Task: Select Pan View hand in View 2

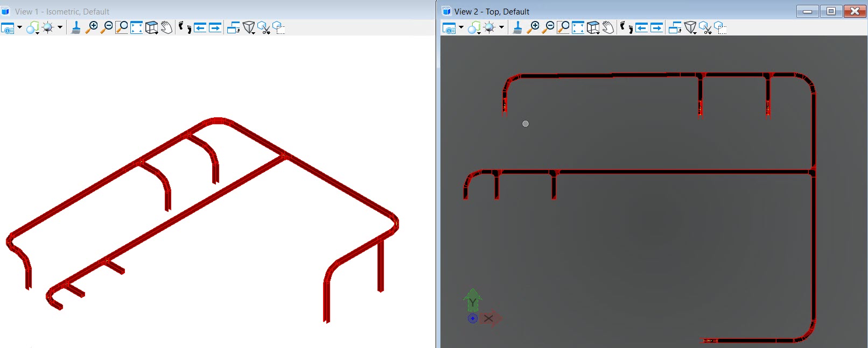Action: [608, 28]
